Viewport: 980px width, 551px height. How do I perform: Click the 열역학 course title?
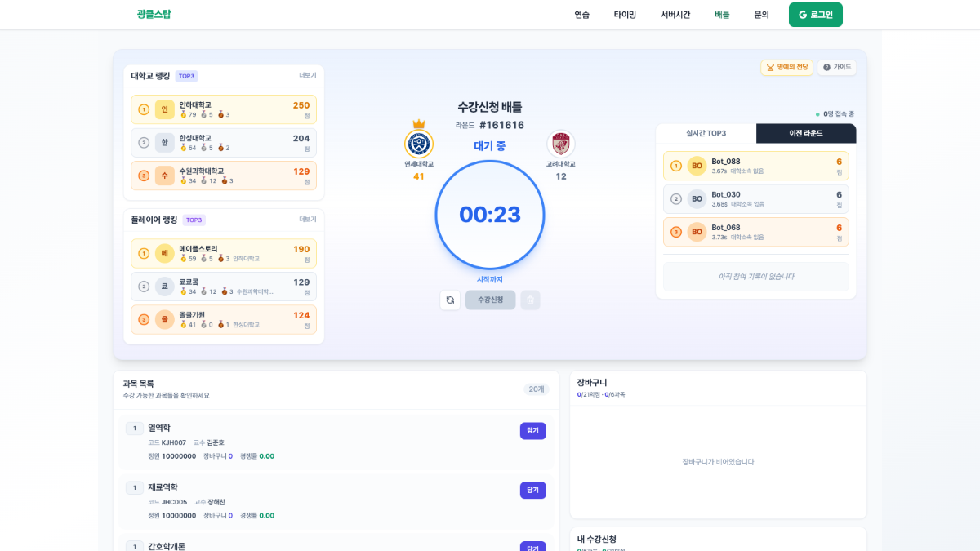[159, 428]
